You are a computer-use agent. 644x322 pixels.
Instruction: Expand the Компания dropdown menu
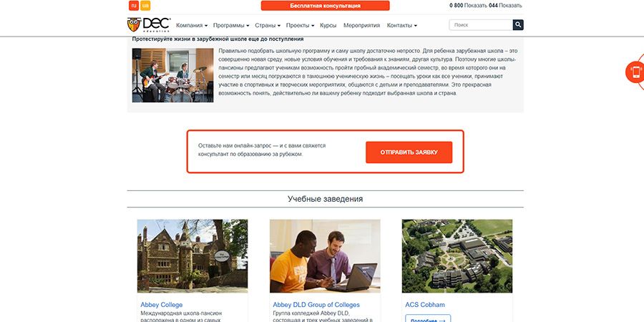[x=191, y=26]
